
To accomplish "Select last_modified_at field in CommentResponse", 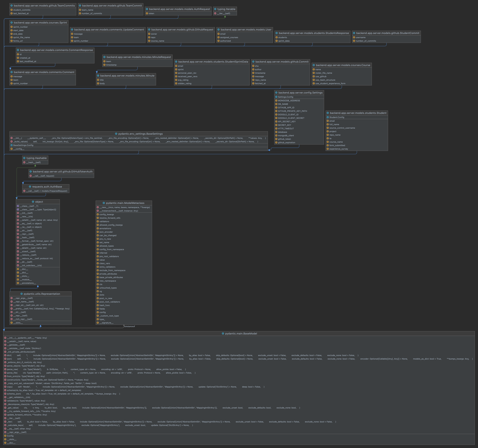I will point(28,61).
